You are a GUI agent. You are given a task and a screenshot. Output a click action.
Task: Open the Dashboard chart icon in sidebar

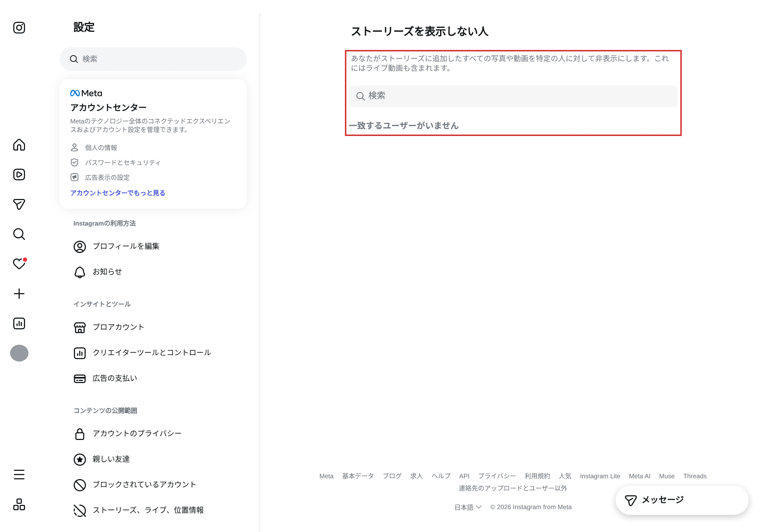19,323
